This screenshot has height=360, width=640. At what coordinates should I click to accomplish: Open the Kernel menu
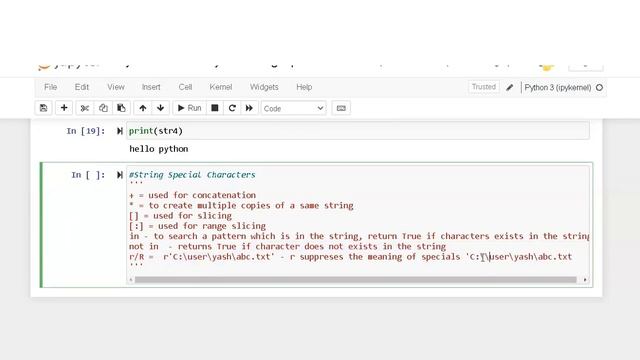(x=221, y=87)
